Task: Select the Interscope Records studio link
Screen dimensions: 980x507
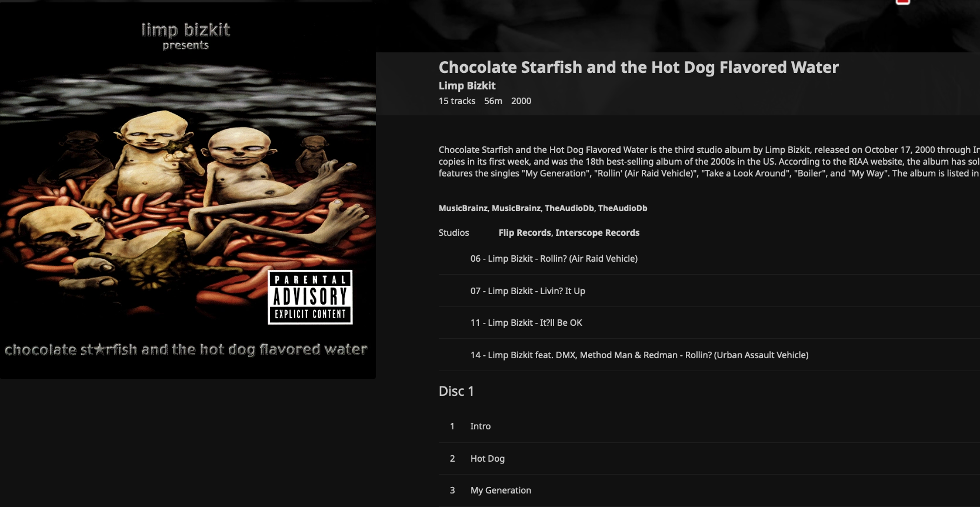Action: click(597, 233)
